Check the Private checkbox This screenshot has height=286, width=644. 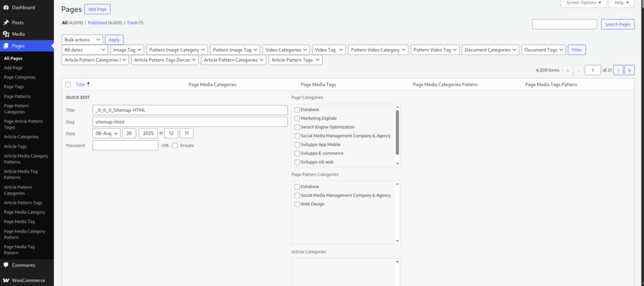(175, 146)
